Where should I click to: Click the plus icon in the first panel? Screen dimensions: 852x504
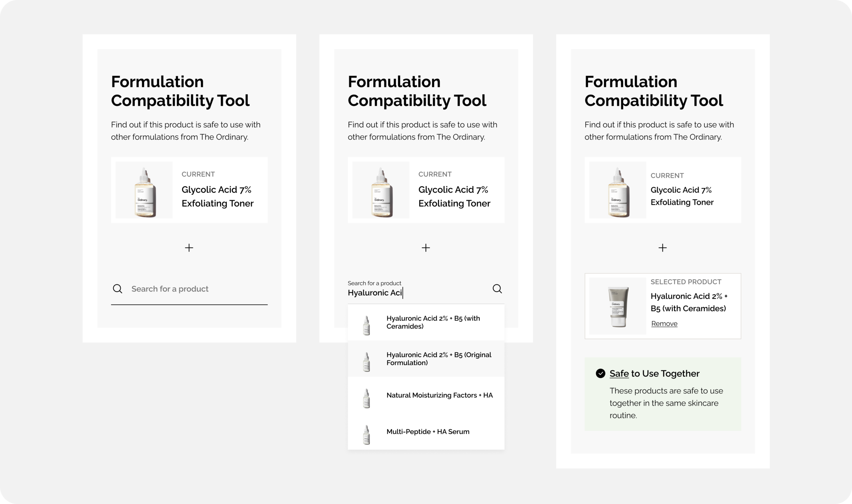coord(189,248)
